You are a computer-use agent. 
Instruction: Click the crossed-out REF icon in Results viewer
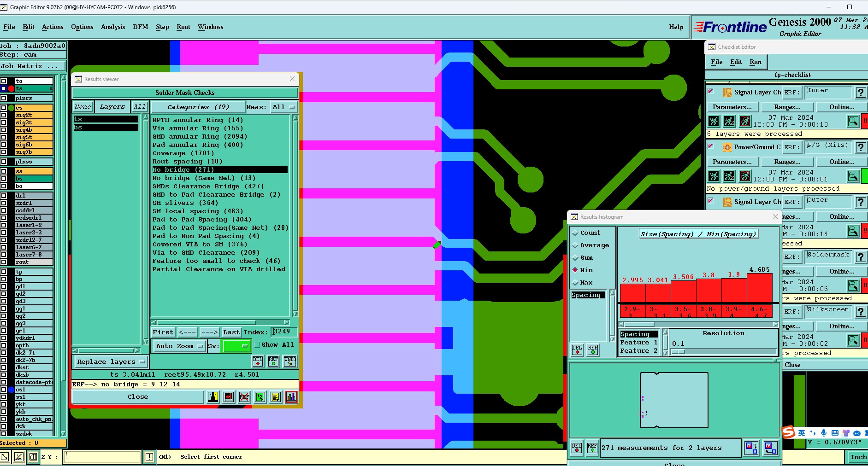pos(244,397)
